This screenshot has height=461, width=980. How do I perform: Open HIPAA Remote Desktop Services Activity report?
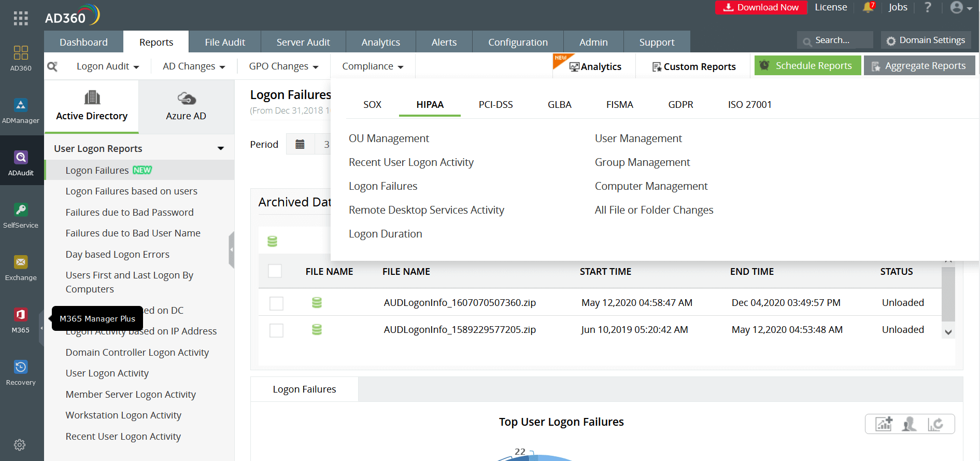pos(426,210)
